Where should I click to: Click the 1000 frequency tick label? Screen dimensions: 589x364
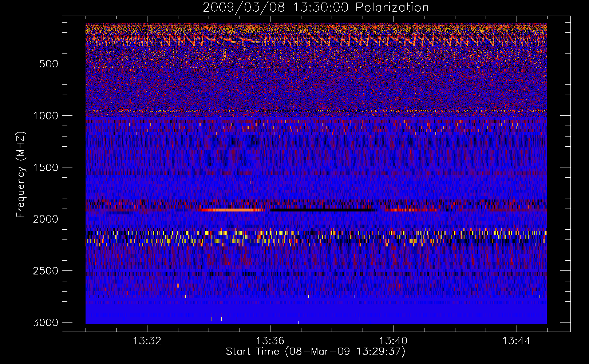46,116
